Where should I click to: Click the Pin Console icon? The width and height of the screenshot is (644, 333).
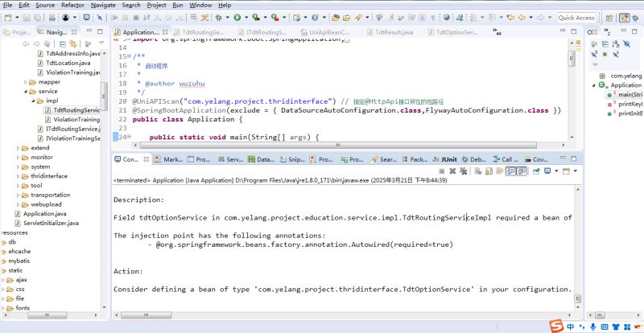click(x=535, y=171)
